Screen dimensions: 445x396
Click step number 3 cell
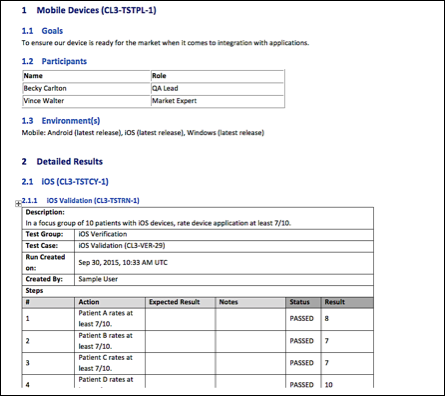tap(48, 363)
